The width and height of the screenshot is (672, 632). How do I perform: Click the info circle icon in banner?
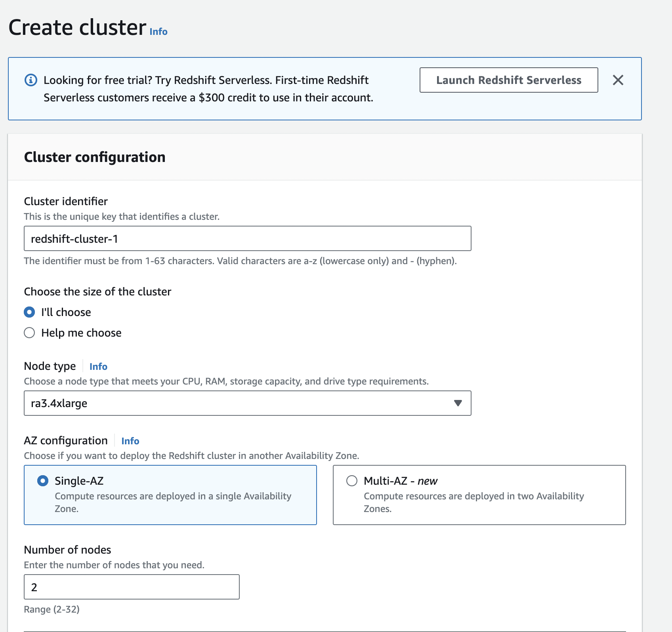31,80
